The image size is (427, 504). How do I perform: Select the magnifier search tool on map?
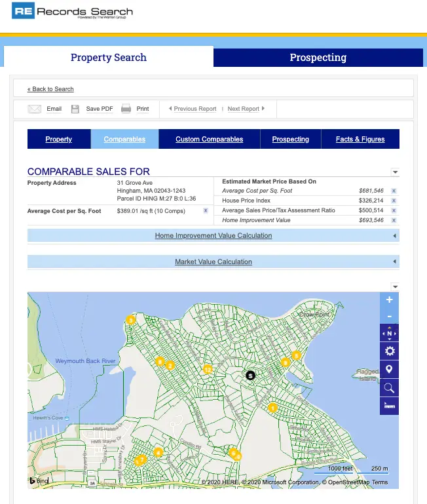pyautogui.click(x=389, y=388)
